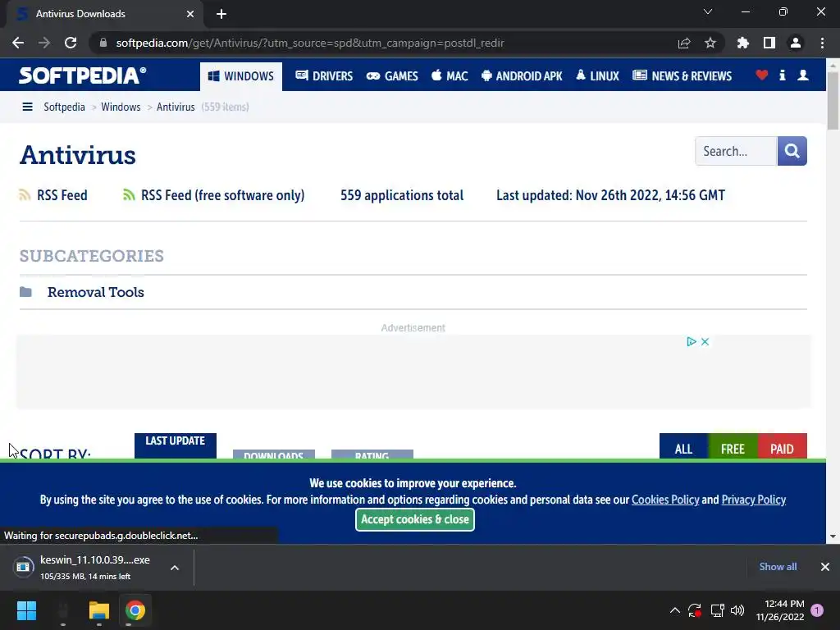The width and height of the screenshot is (840, 630).
Task: Close the downloads bar
Action: tap(825, 567)
